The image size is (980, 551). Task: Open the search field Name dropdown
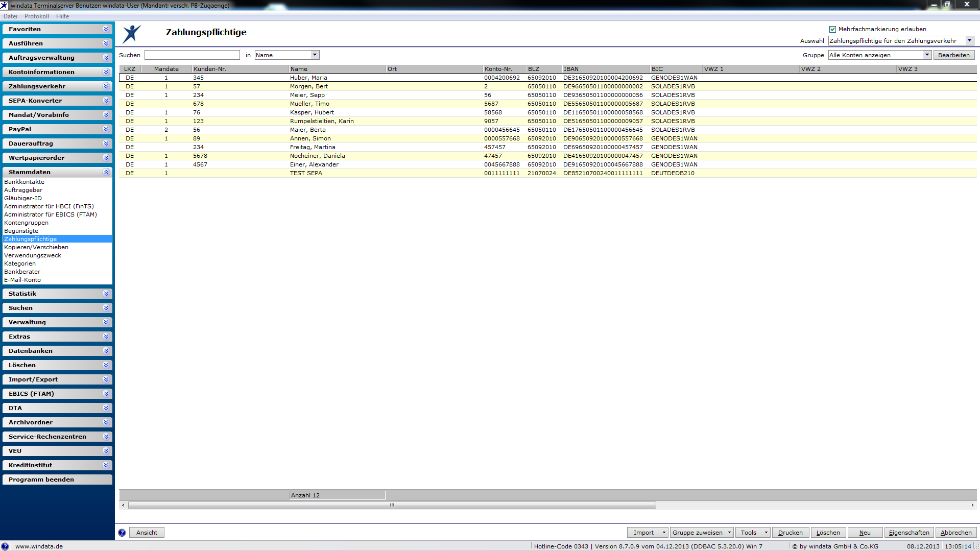[315, 55]
